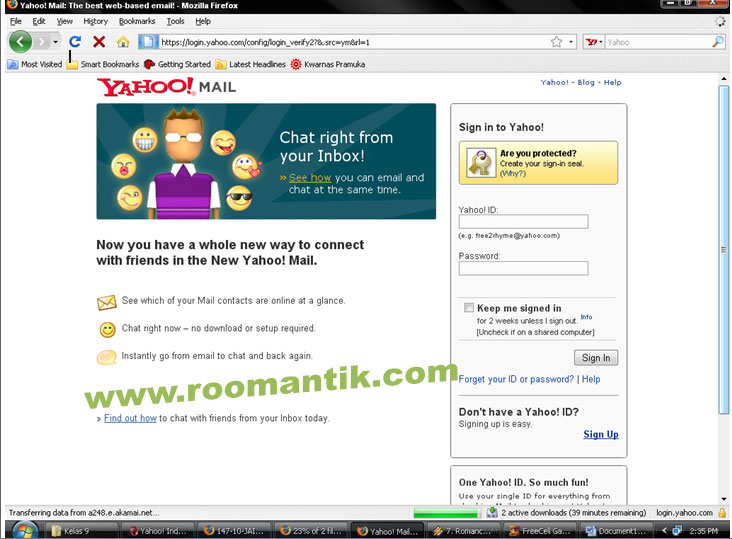Click the Sign Up link

point(600,434)
